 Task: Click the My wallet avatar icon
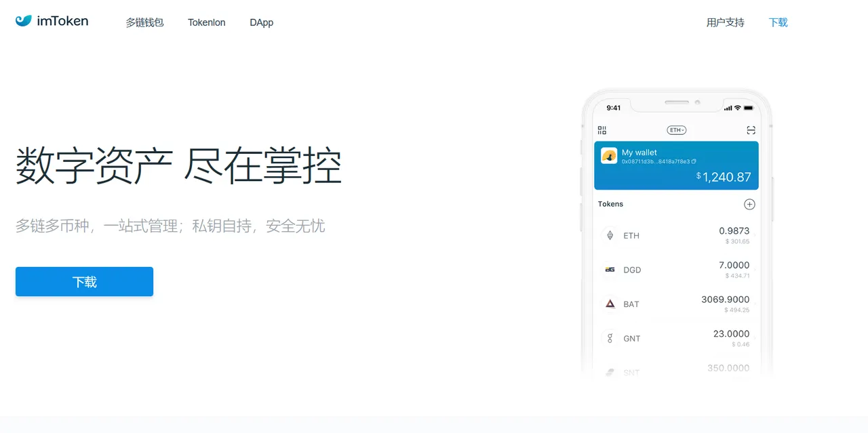[x=609, y=156]
